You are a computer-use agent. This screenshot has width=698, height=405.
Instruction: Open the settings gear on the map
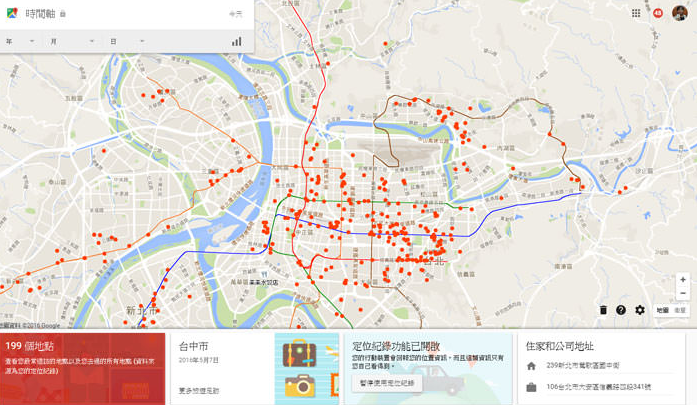click(640, 310)
